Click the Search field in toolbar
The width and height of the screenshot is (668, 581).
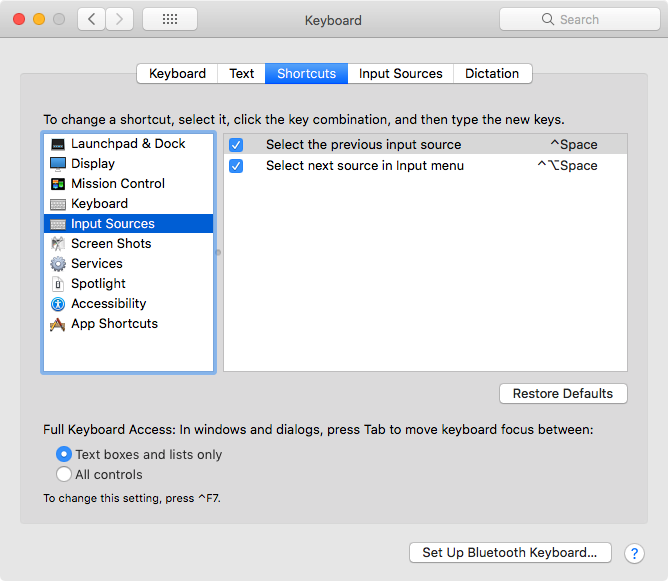tap(578, 19)
